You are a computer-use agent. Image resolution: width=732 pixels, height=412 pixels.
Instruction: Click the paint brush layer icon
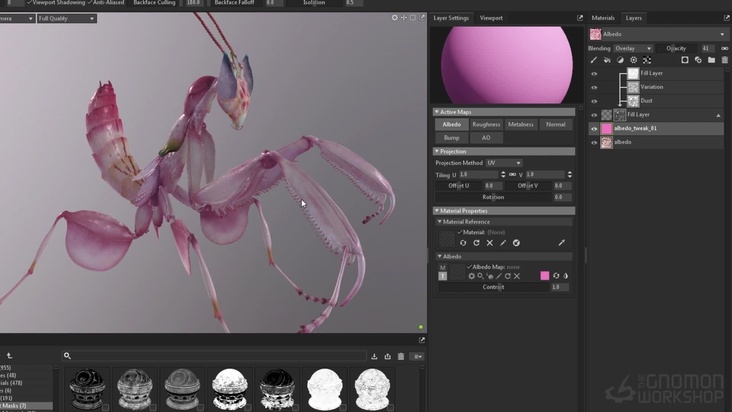click(x=594, y=60)
